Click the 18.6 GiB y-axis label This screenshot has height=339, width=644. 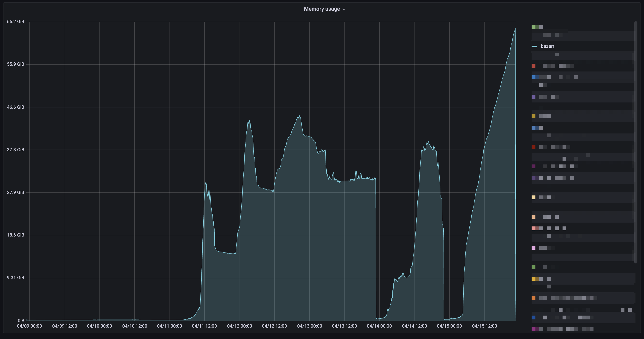pos(15,235)
